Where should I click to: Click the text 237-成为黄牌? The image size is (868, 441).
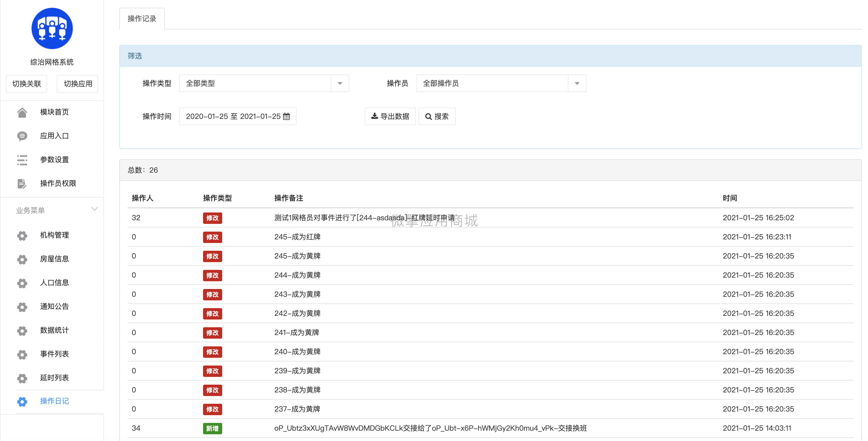pos(297,409)
